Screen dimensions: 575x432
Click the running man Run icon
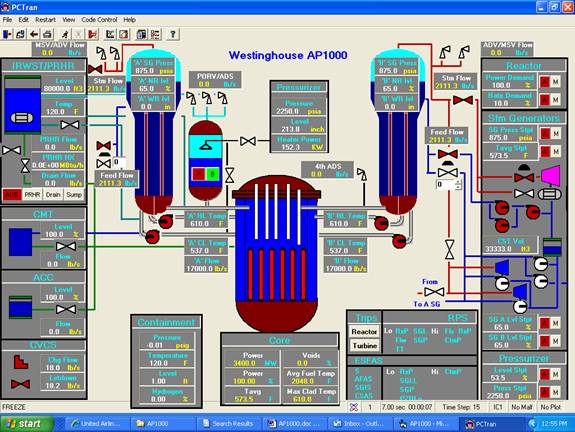click(65, 34)
